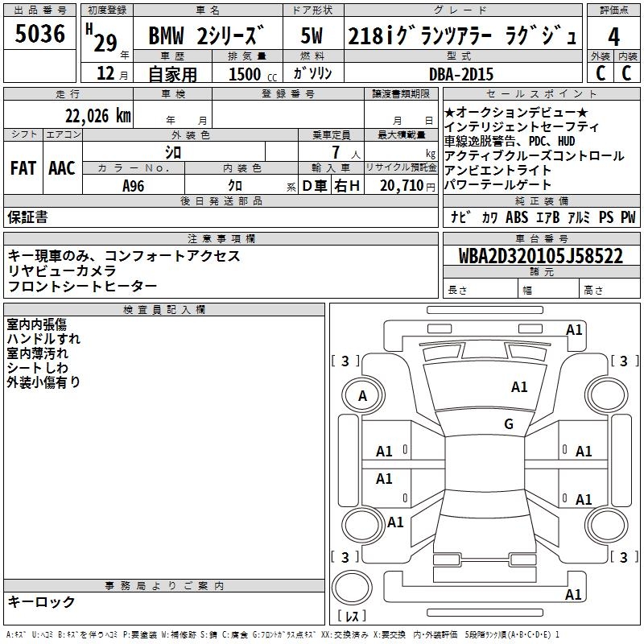Select the vehicle history value 自家用
The image size is (644, 644).
pos(172,74)
